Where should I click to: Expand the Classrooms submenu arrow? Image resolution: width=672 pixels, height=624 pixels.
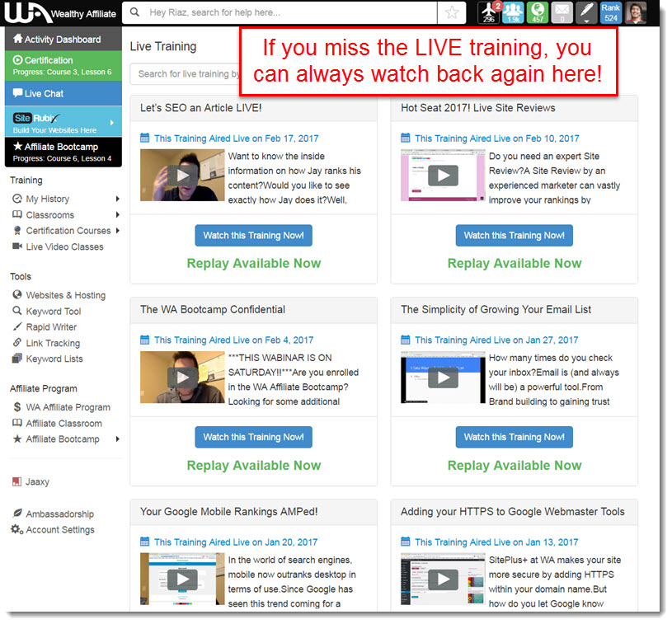click(117, 214)
